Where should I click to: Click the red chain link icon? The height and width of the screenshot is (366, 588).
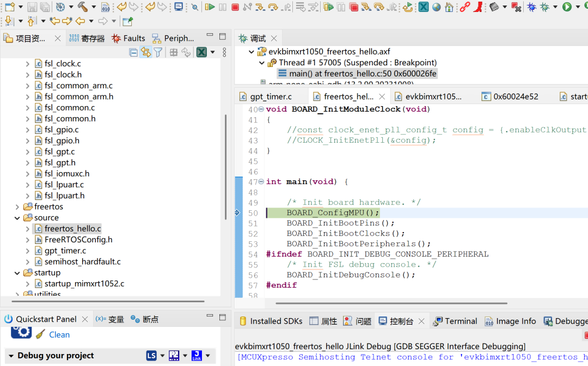pos(465,7)
